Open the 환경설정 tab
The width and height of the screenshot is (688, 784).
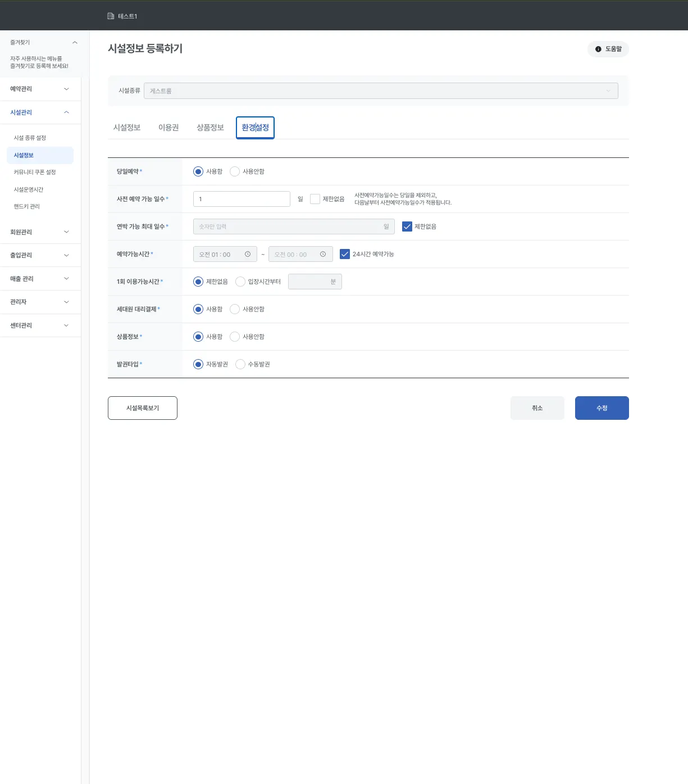[255, 128]
